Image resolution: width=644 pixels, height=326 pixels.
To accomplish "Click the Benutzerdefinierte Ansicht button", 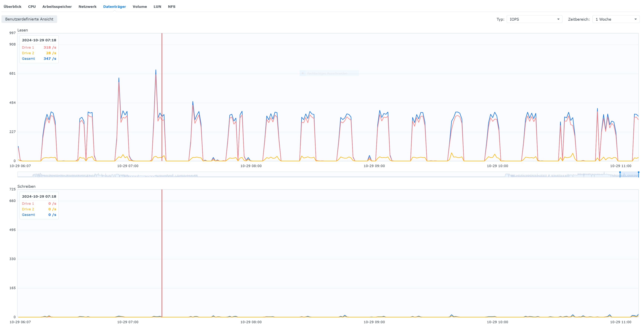I will (x=29, y=19).
